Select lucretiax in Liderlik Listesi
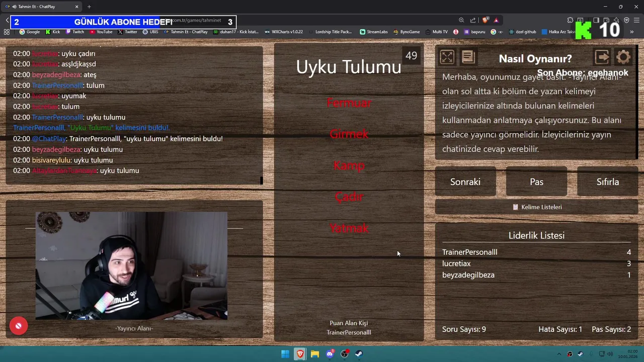Viewport: 644px width, 362px height. tap(536, 263)
